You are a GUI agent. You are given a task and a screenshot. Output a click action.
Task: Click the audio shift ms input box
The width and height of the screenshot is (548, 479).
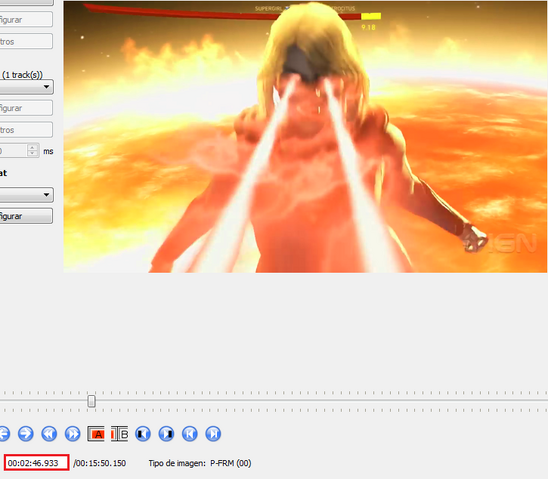(13, 151)
